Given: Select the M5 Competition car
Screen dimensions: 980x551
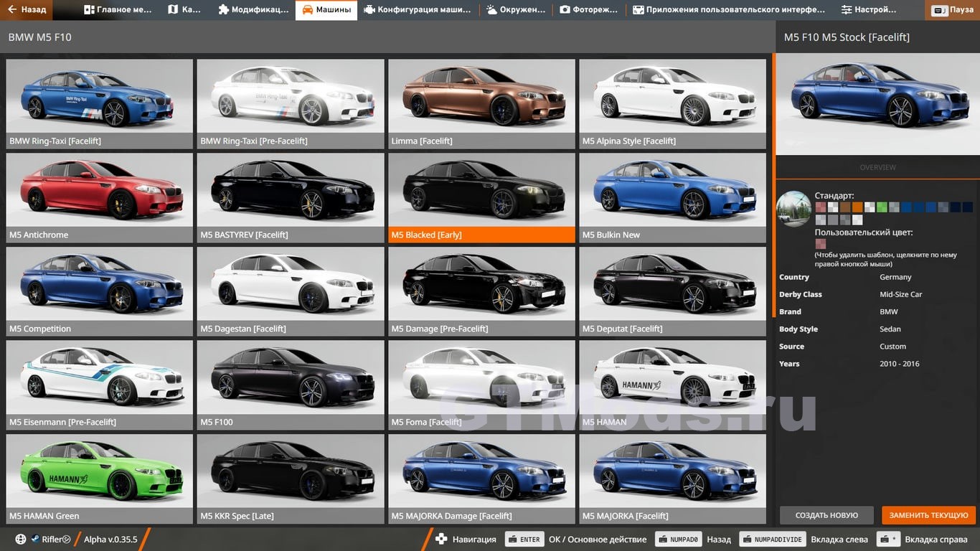Looking at the screenshot, I should click(x=100, y=292).
